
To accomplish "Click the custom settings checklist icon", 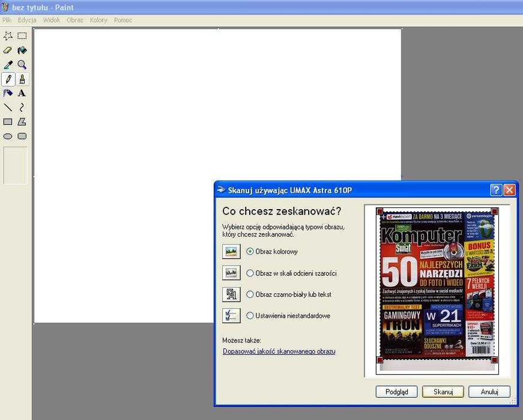I will tap(231, 315).
